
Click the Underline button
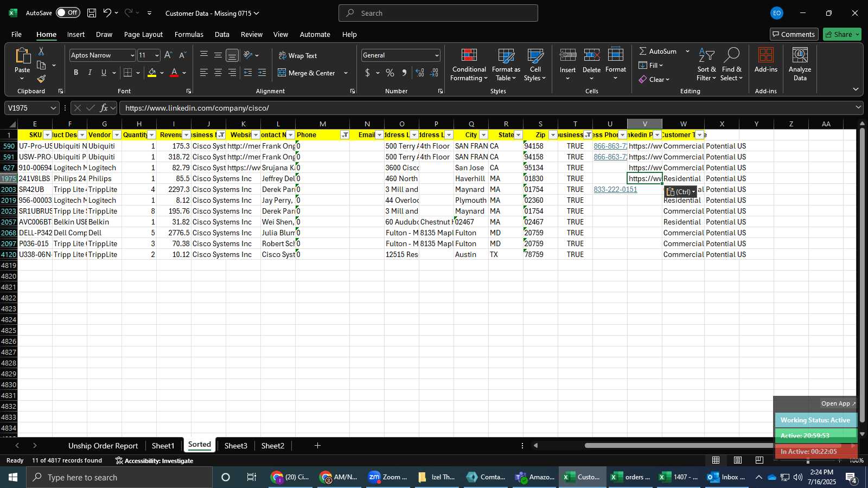[104, 73]
